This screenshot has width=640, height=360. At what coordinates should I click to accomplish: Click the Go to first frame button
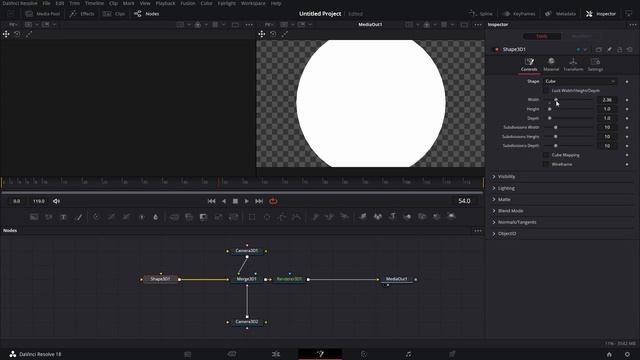(211, 201)
